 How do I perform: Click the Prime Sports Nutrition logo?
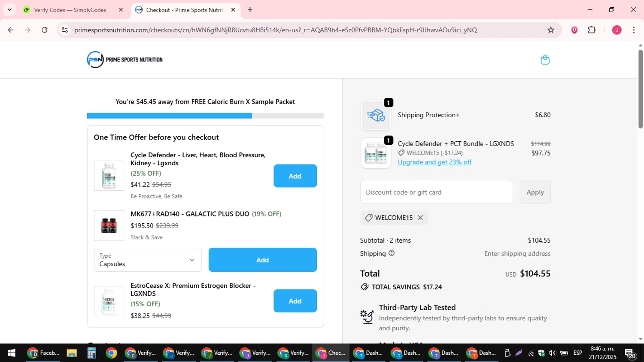click(125, 60)
